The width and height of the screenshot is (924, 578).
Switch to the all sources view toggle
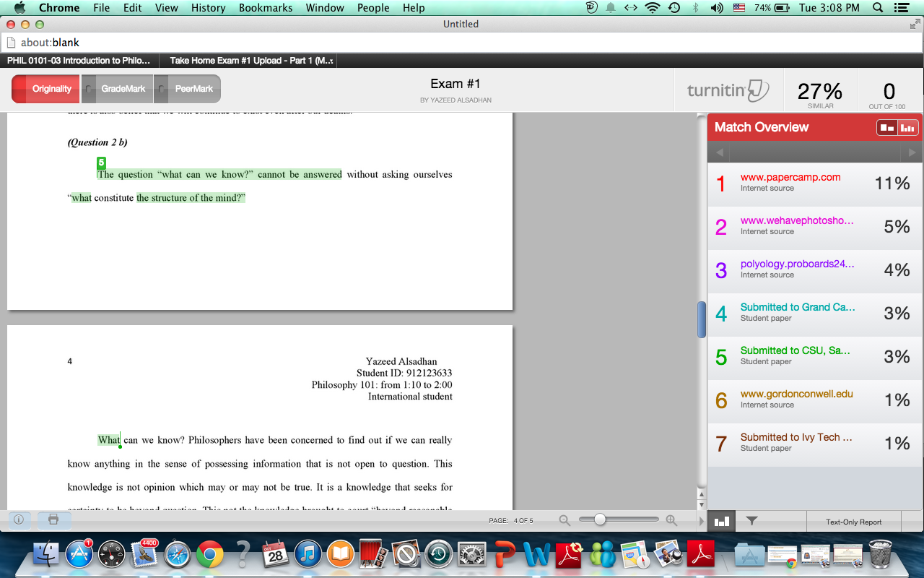coord(908,127)
